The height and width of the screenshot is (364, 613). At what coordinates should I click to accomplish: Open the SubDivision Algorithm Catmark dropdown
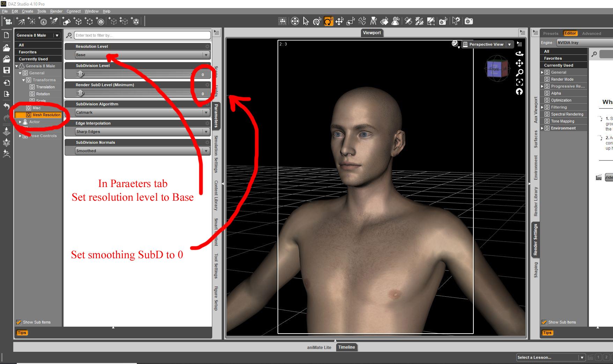tap(142, 112)
